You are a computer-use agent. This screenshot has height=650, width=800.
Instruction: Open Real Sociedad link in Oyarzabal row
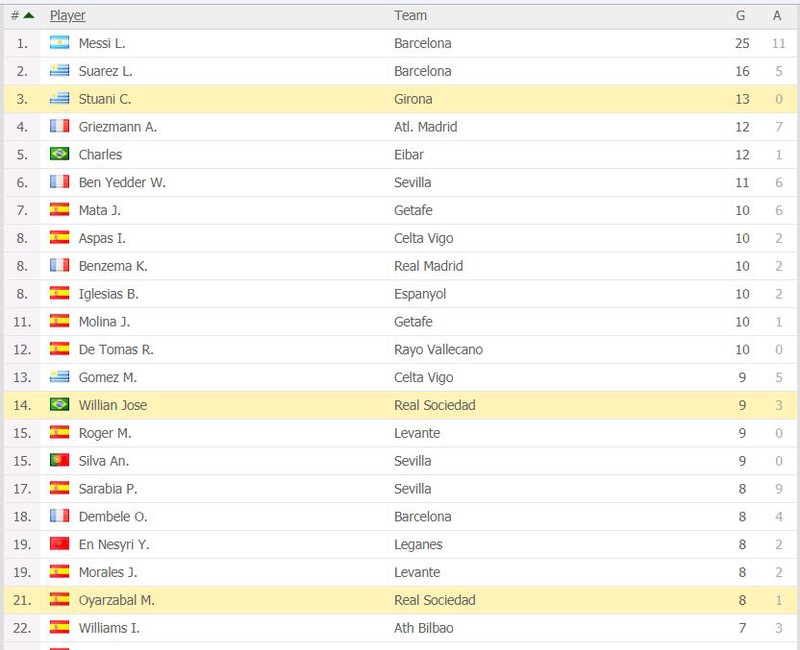[435, 600]
